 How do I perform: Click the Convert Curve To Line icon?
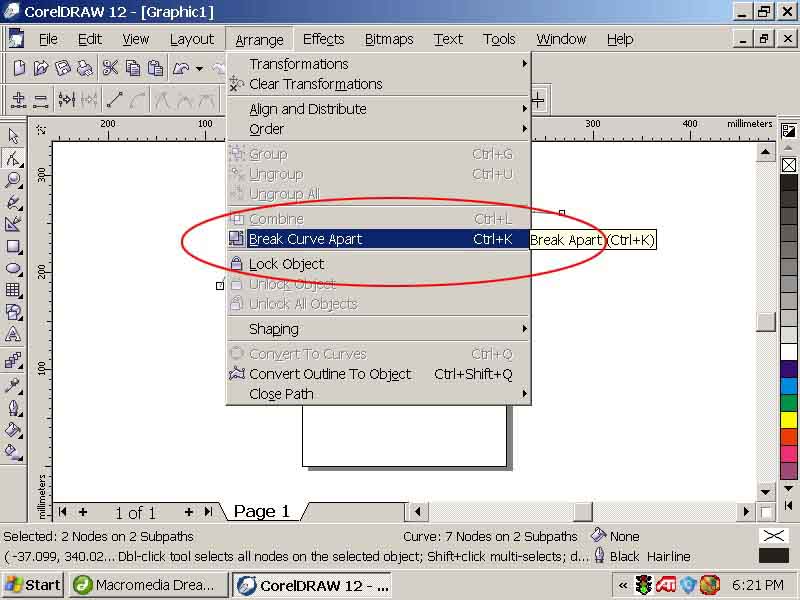(x=115, y=99)
